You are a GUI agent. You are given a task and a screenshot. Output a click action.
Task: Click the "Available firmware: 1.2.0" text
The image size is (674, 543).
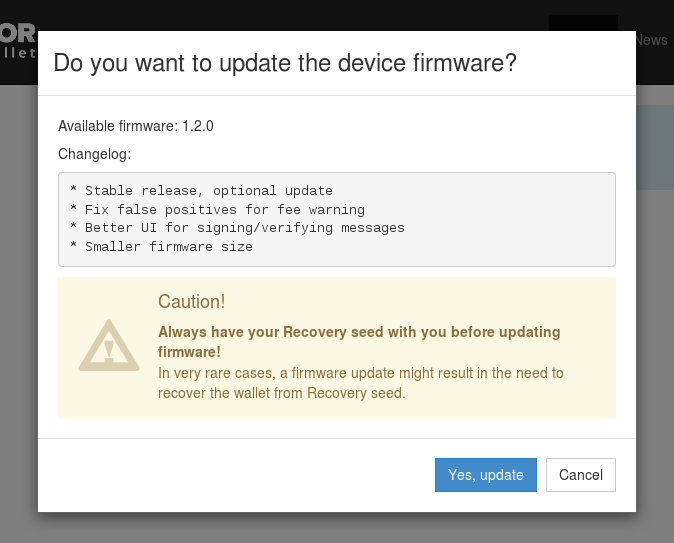coord(136,126)
